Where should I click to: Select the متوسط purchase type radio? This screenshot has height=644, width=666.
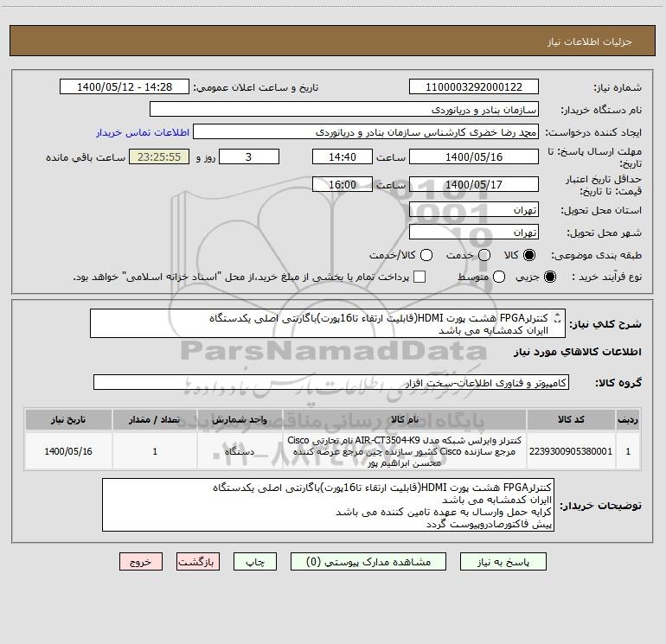[x=499, y=277]
